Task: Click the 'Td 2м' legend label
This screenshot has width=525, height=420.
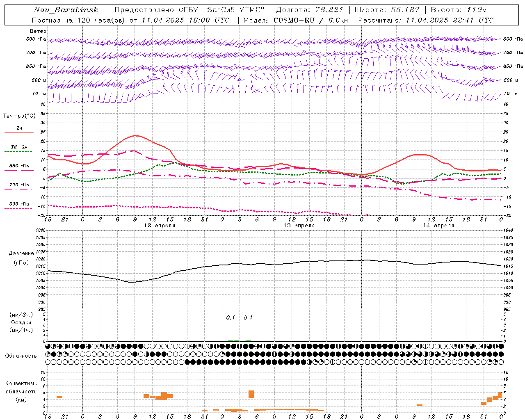Action: pyautogui.click(x=19, y=147)
